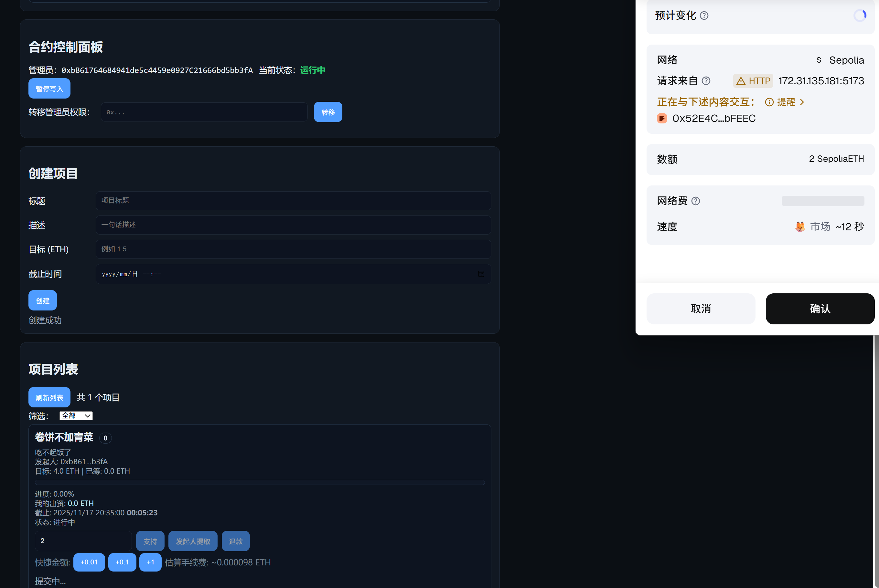Click help icon next to 预计变化
The width and height of the screenshot is (879, 588).
[x=704, y=16]
